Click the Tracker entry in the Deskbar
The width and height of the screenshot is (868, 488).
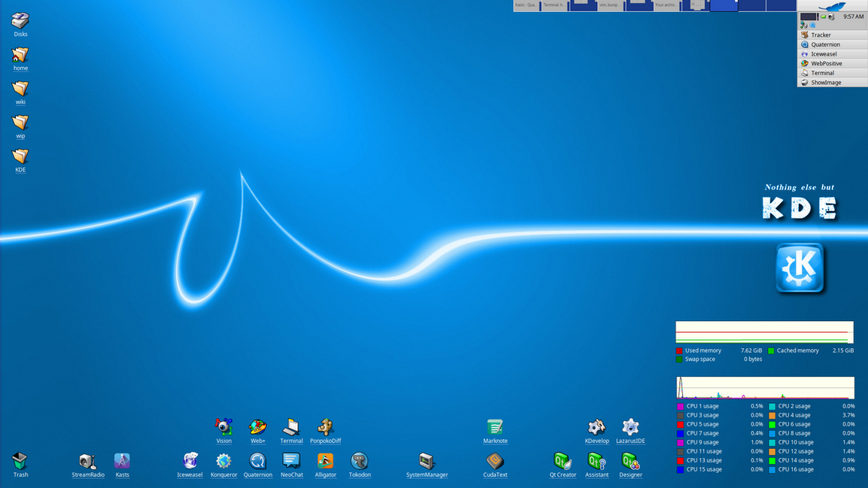click(x=821, y=35)
